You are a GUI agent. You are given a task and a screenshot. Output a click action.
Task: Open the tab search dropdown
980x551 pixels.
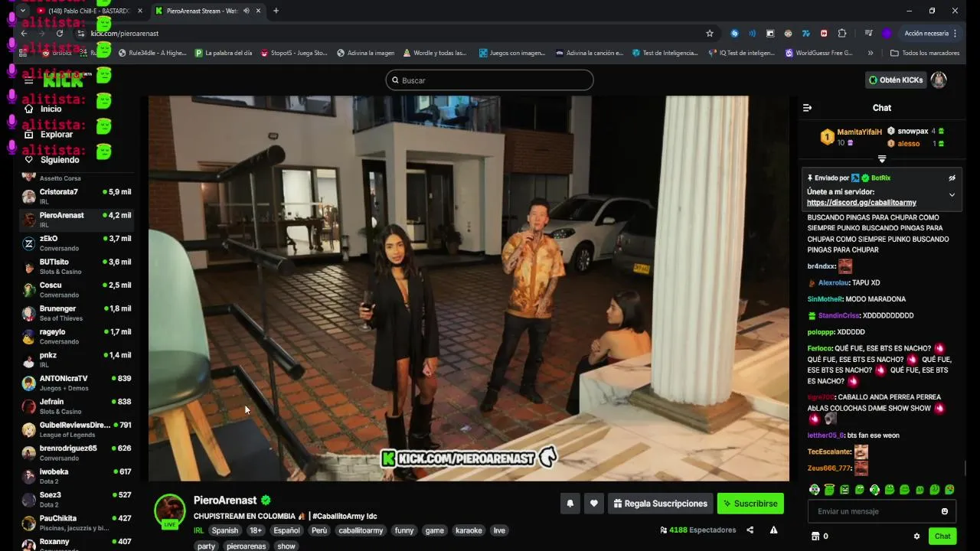click(23, 11)
